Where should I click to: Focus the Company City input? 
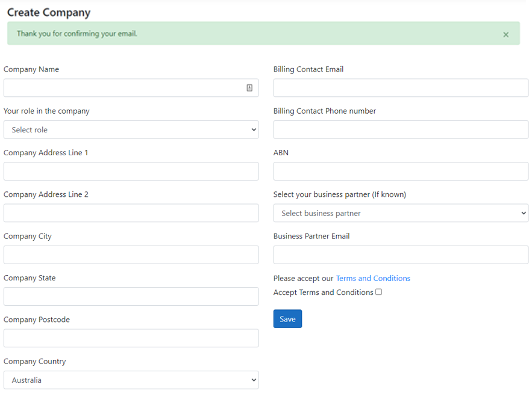coord(131,255)
